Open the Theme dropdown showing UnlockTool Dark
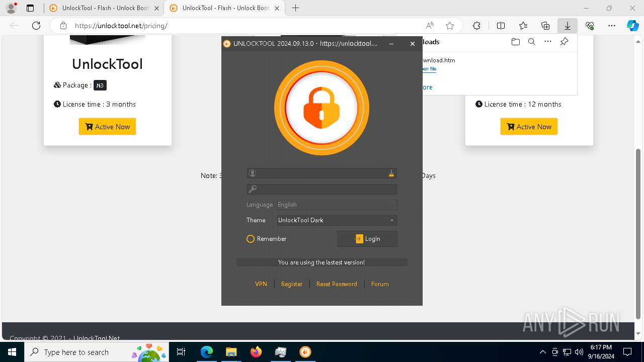644x362 pixels. 336,220
